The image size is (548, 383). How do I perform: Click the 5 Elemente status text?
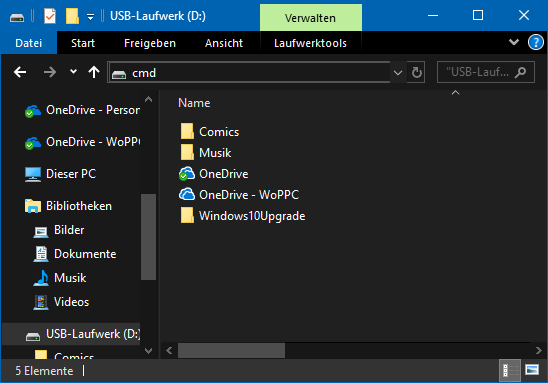(x=44, y=371)
